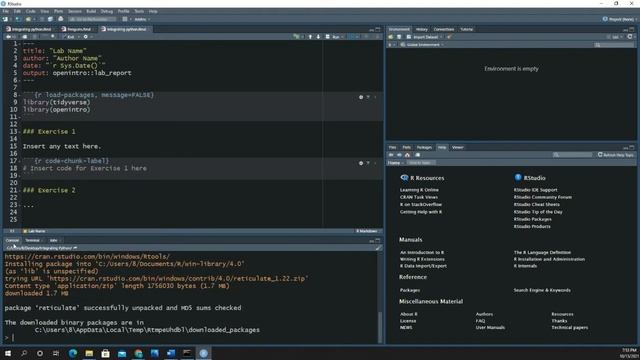Open Microsoft Edge from the taskbar
This screenshot has width=640, height=360.
pyautogui.click(x=73, y=353)
